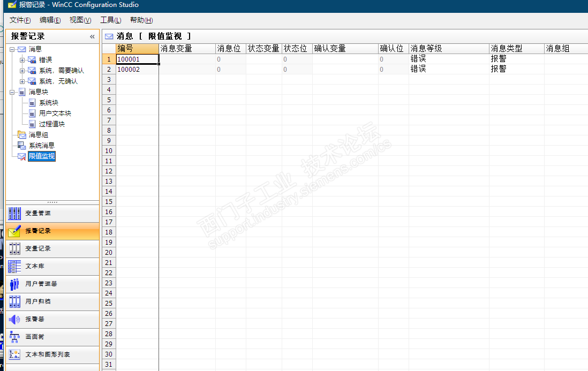Expand the 系统,无确认 tree node
This screenshot has width=588, height=371.
pyautogui.click(x=22, y=81)
